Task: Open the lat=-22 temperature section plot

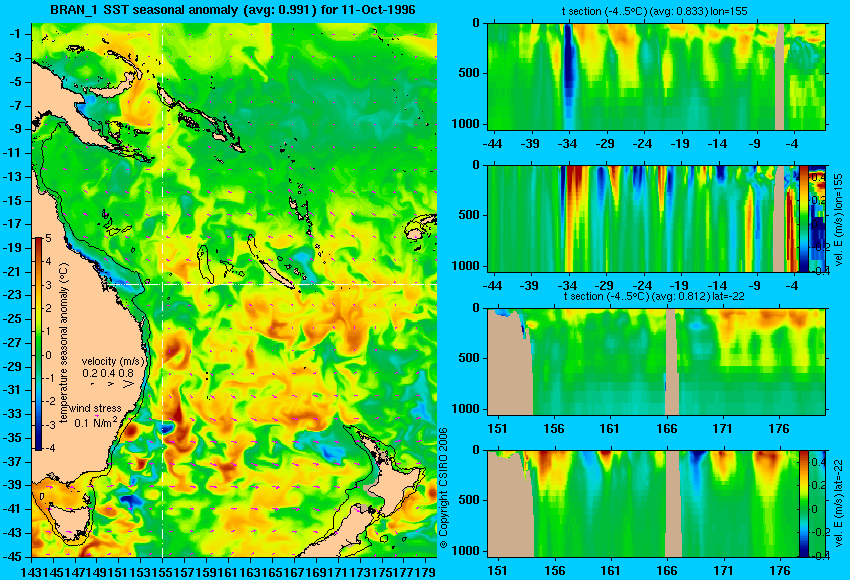Action: pyautogui.click(x=656, y=362)
